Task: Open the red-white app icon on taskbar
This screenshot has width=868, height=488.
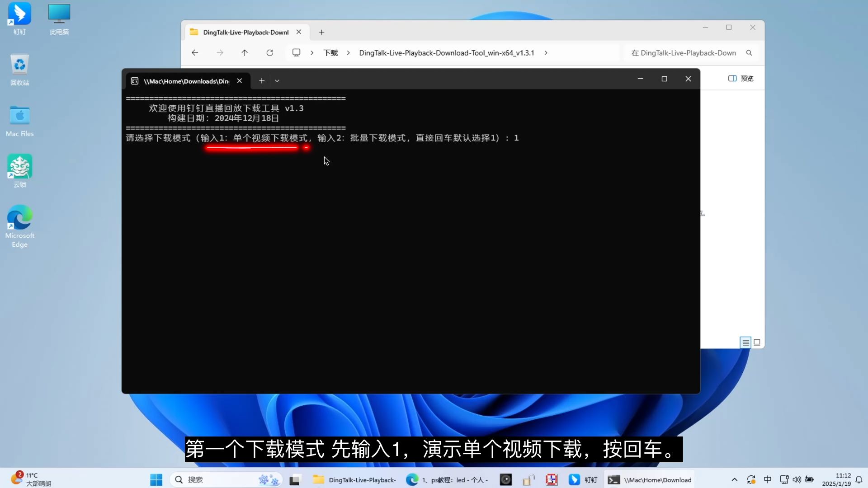Action: pos(552,479)
